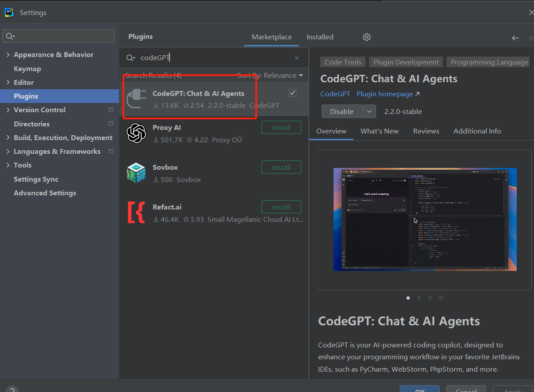Switch to the Installed tab
534x392 pixels.
point(320,37)
